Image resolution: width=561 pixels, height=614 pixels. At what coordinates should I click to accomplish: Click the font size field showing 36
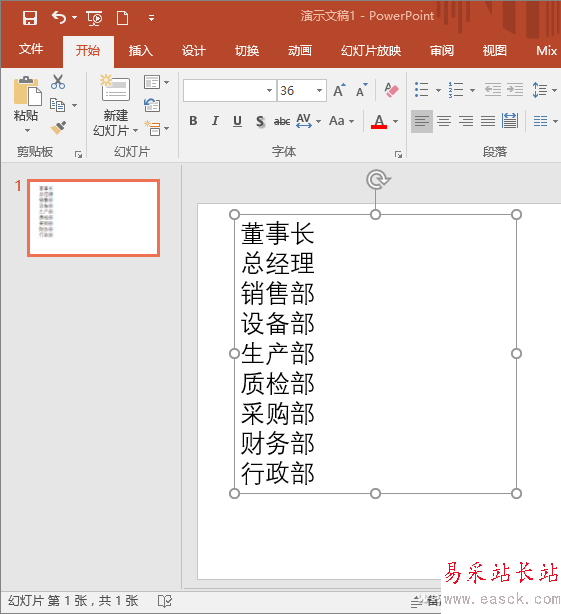click(297, 90)
